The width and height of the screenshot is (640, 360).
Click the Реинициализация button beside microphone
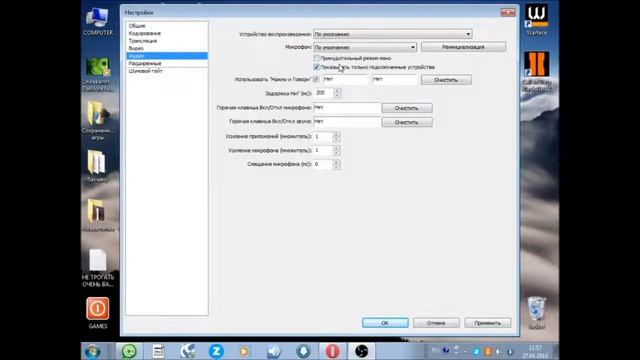pyautogui.click(x=463, y=47)
